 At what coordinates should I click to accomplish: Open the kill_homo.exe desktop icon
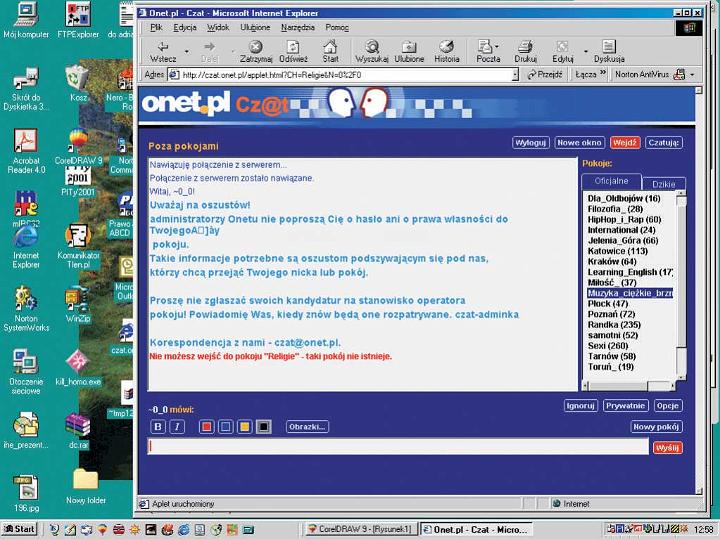coord(78,367)
